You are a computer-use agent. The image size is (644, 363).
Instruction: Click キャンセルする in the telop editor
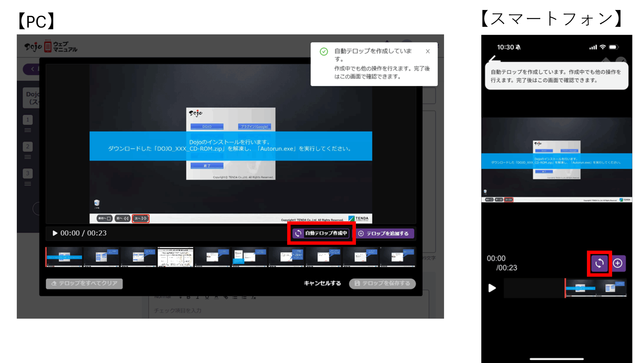pyautogui.click(x=322, y=283)
